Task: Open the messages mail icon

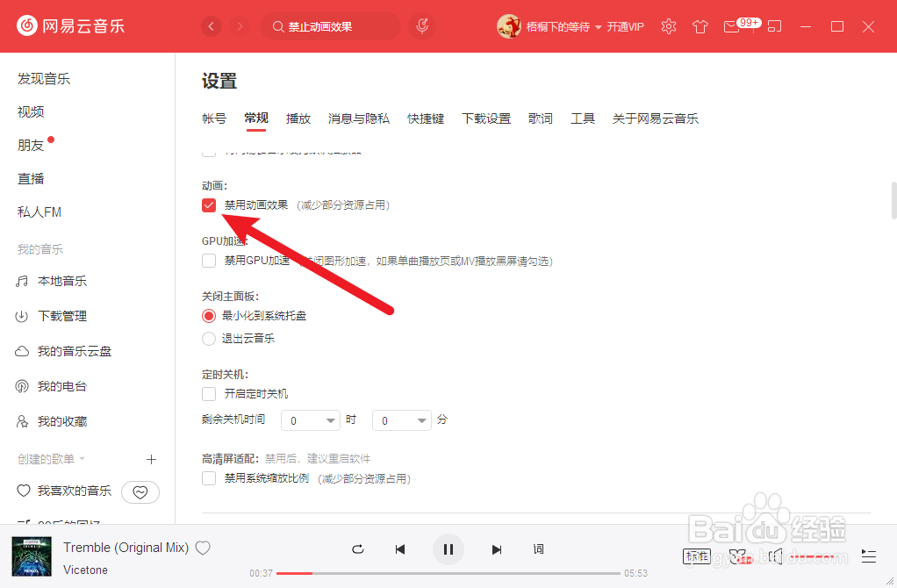Action: (x=732, y=27)
